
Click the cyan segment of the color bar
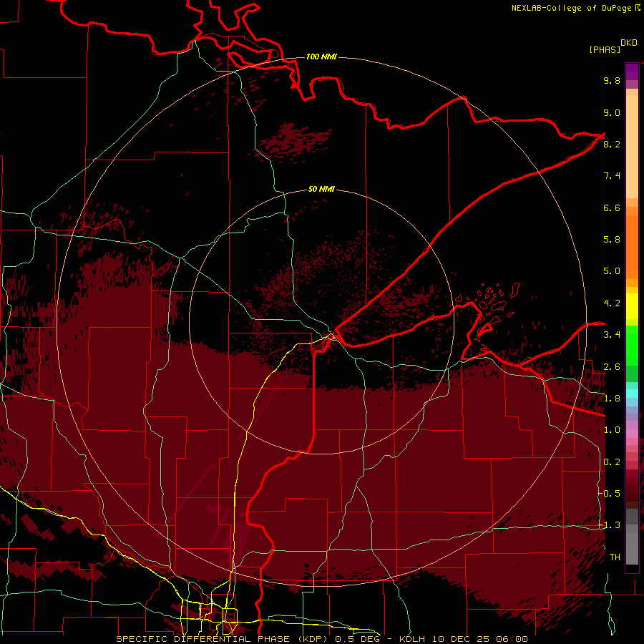632,394
